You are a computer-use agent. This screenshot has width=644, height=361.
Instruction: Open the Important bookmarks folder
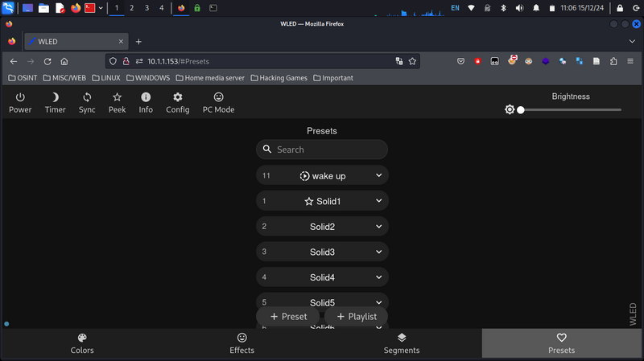pyautogui.click(x=333, y=78)
